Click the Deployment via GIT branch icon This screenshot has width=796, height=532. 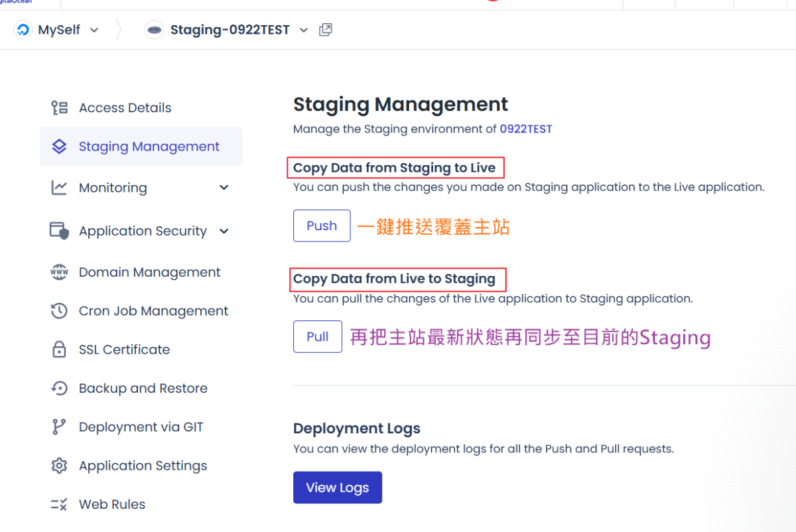click(59, 427)
